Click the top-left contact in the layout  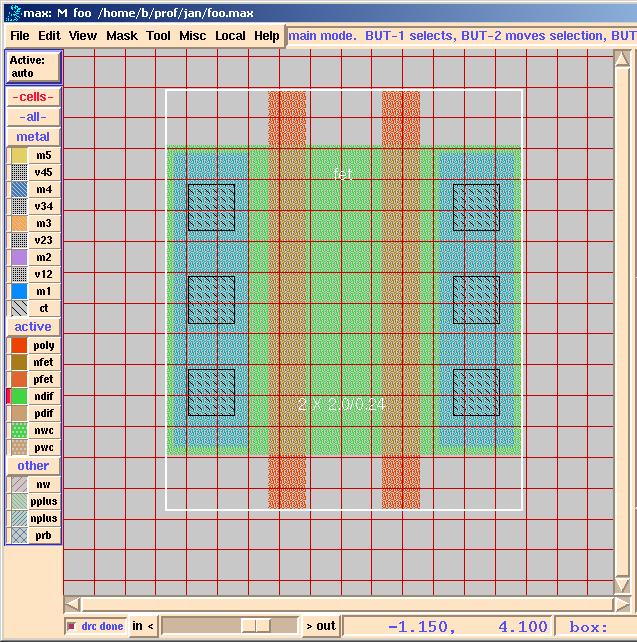coord(211,207)
